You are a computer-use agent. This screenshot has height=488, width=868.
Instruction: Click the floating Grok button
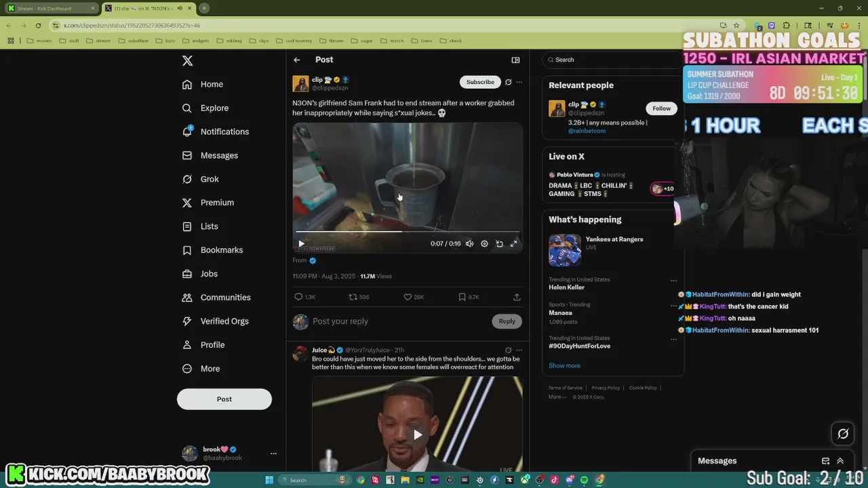point(843,434)
